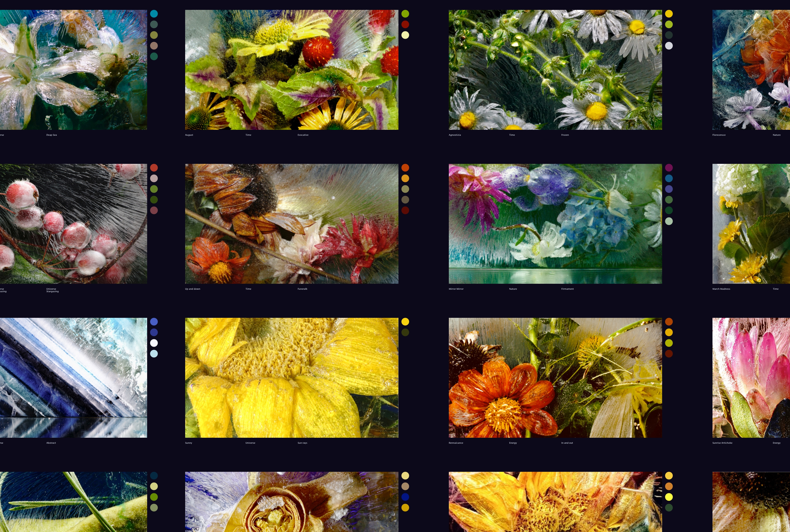790x532 pixels.
Task: Pick the amber swatch beside Rennaicance
Action: click(669, 332)
